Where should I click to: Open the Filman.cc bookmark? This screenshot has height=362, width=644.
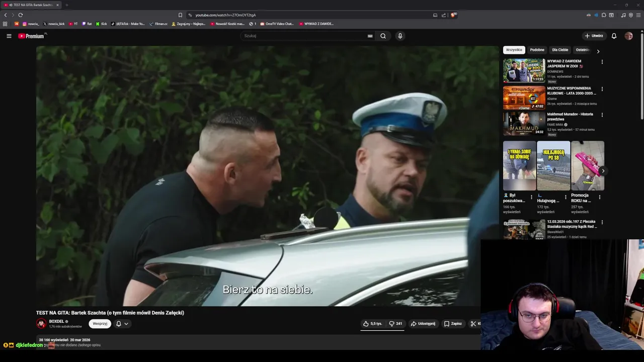tap(158, 24)
